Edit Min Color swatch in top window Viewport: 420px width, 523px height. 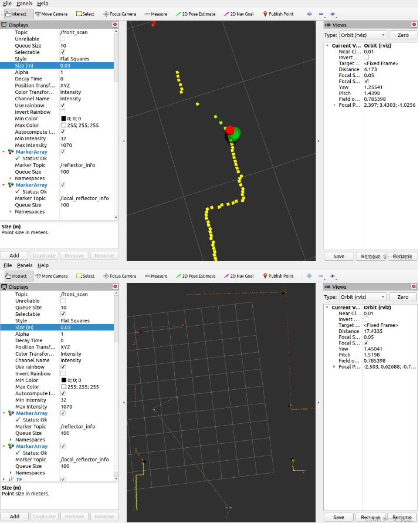tap(64, 119)
